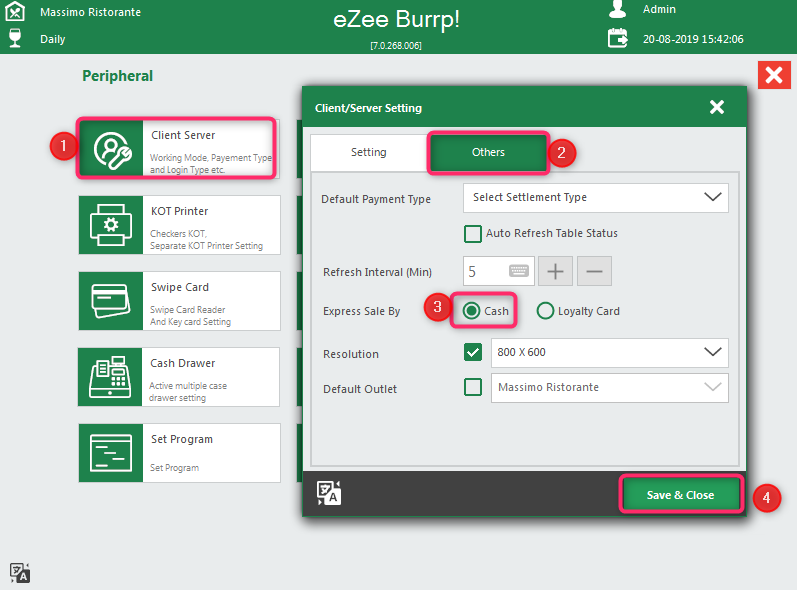Decrease refresh interval with minus button

[x=594, y=271]
